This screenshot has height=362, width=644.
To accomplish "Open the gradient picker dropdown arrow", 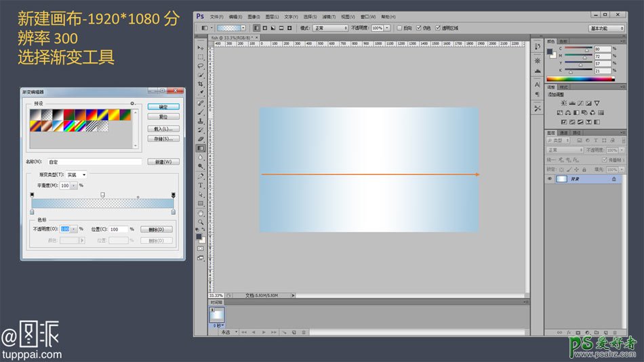I will (243, 28).
